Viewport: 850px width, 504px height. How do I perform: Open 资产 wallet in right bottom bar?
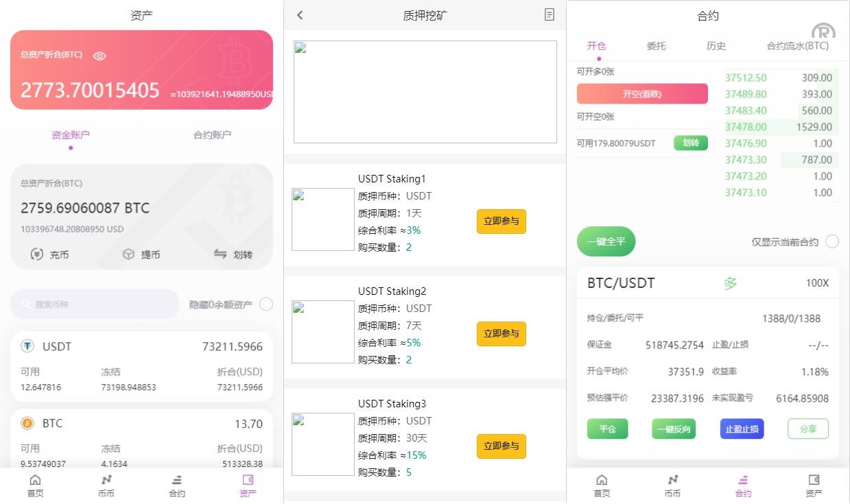(x=814, y=485)
